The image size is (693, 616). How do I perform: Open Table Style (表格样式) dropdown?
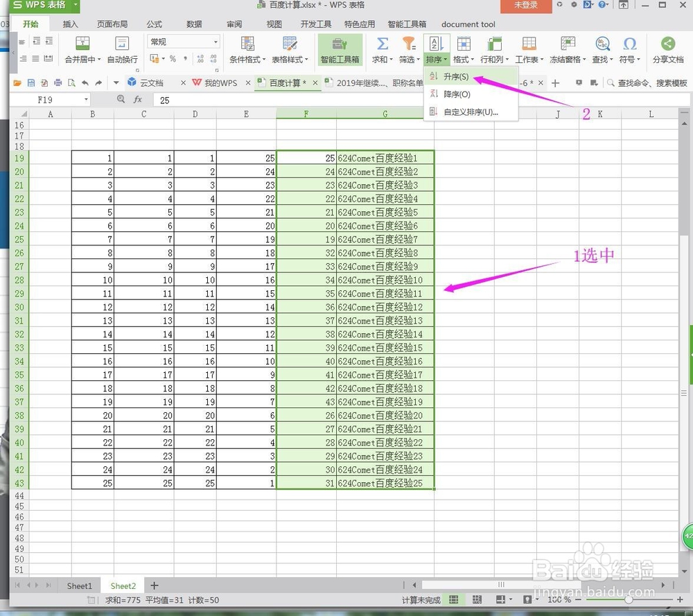[x=290, y=50]
